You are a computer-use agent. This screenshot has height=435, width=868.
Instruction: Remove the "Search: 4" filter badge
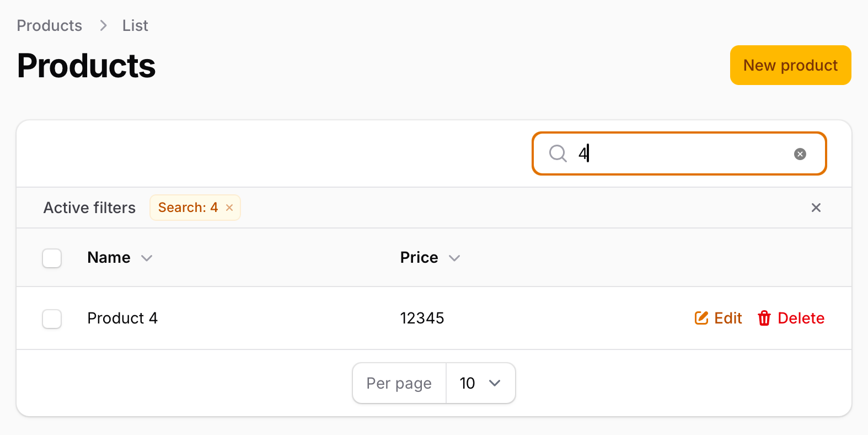229,208
